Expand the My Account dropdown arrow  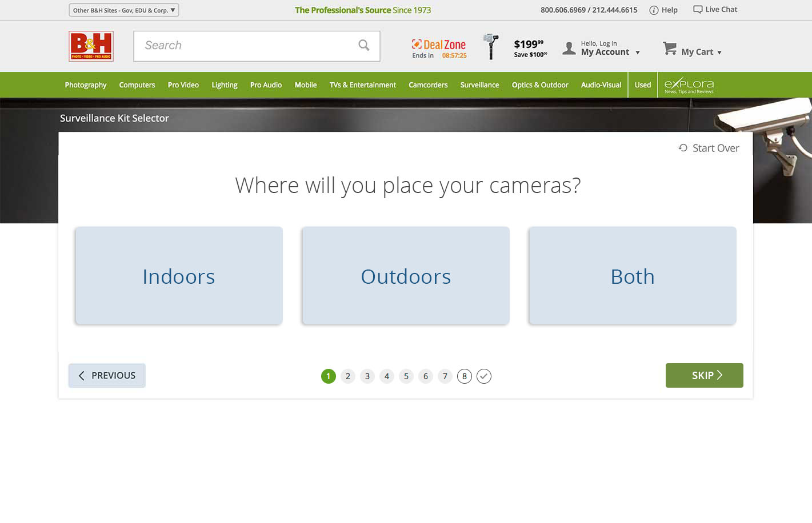[638, 53]
